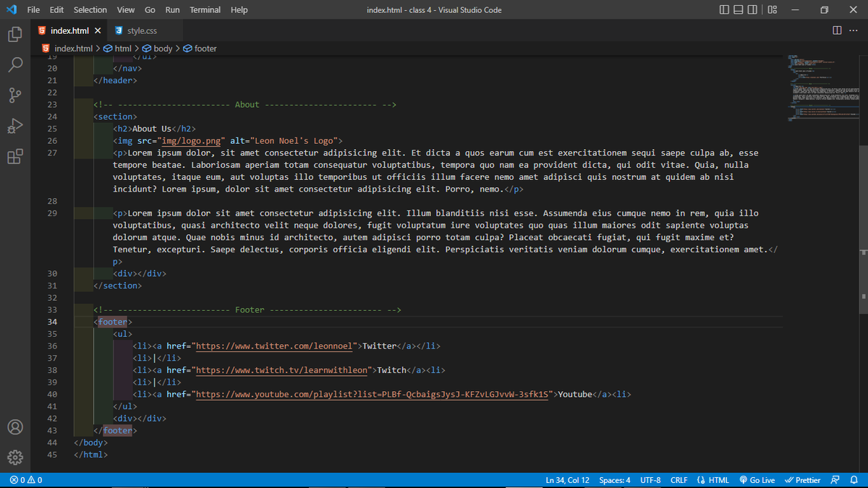The image size is (868, 488).
Task: Open the Run menu
Action: (172, 10)
